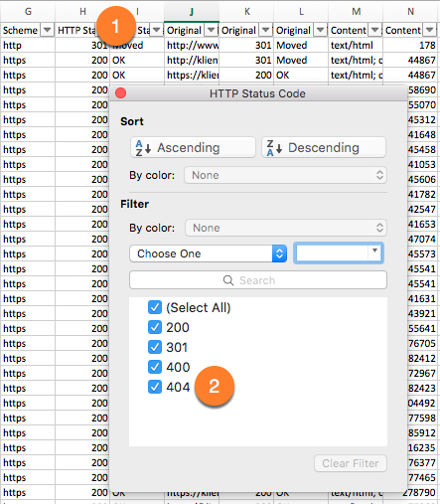Open filter arrow on column K Original
Image resolution: width=440 pixels, height=504 pixels.
coord(265,30)
